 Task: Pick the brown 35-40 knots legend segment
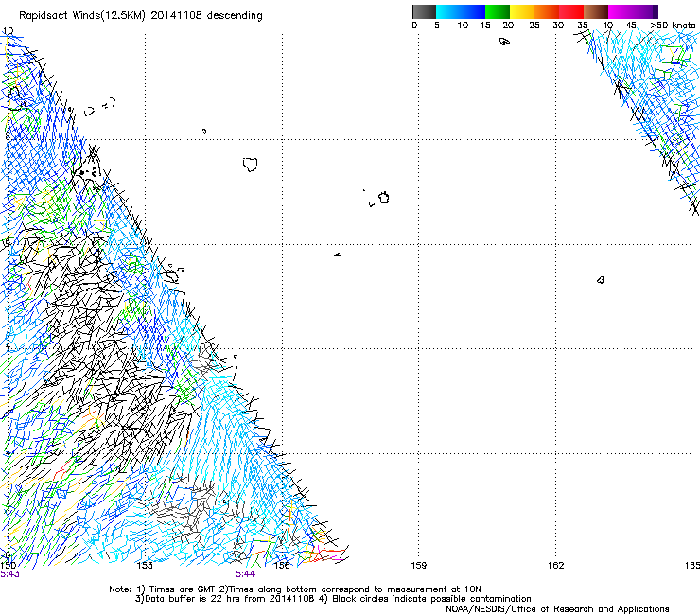(596, 11)
